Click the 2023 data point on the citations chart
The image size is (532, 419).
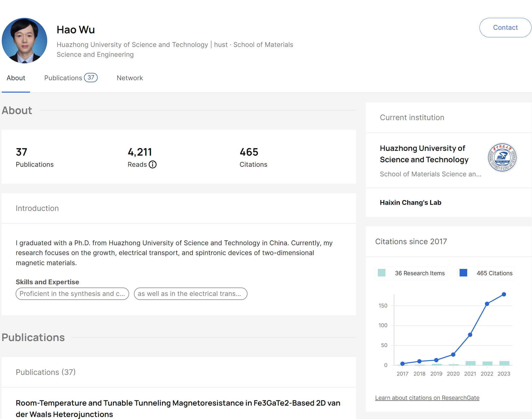(x=504, y=294)
